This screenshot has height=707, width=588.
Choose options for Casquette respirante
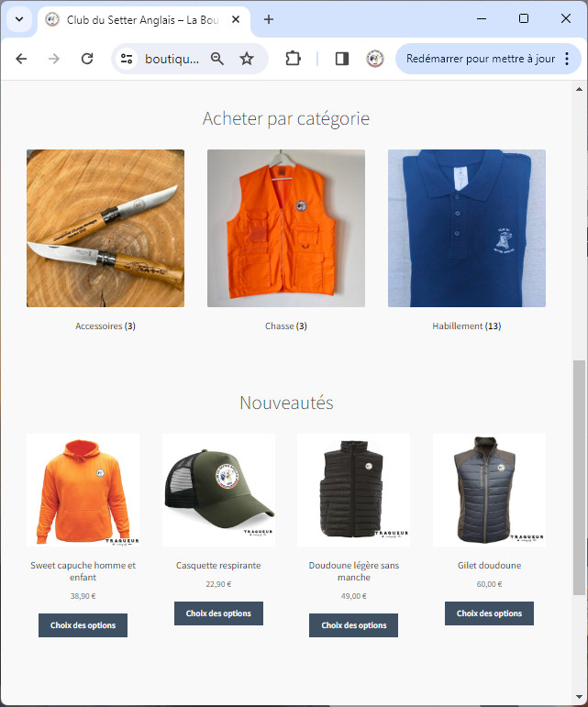(x=218, y=613)
